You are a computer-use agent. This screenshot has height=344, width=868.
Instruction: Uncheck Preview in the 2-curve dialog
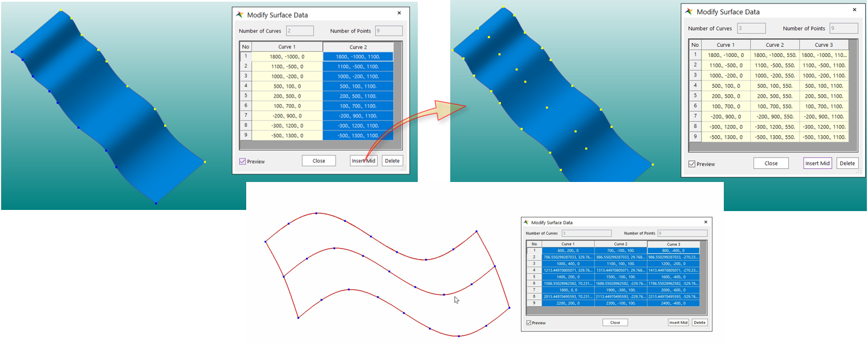(243, 161)
